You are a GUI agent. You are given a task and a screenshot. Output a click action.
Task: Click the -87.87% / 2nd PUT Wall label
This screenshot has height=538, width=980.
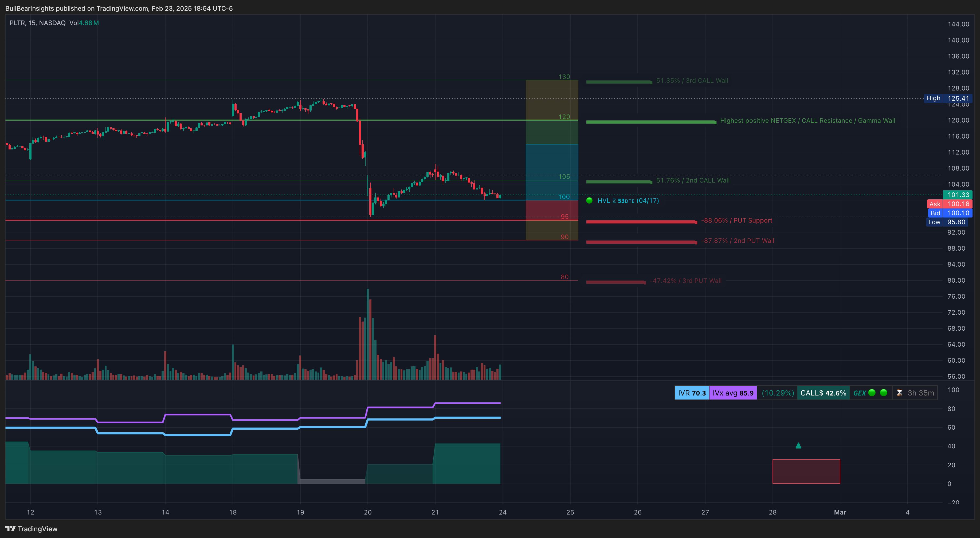(x=737, y=241)
